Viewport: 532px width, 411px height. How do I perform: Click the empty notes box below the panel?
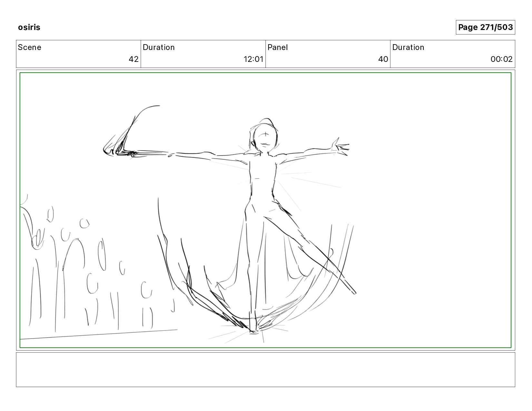[x=265, y=370]
